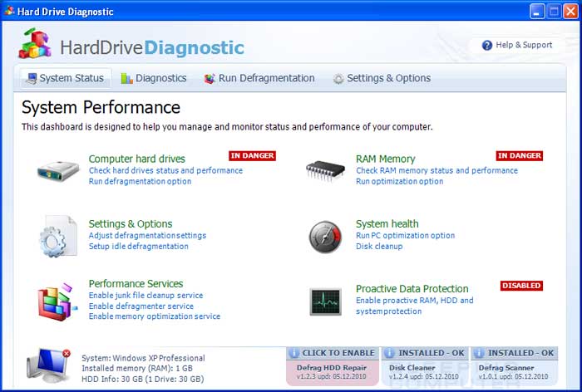The width and height of the screenshot is (582, 392).
Task: Click Enable junk file cleanup service
Action: [145, 296]
